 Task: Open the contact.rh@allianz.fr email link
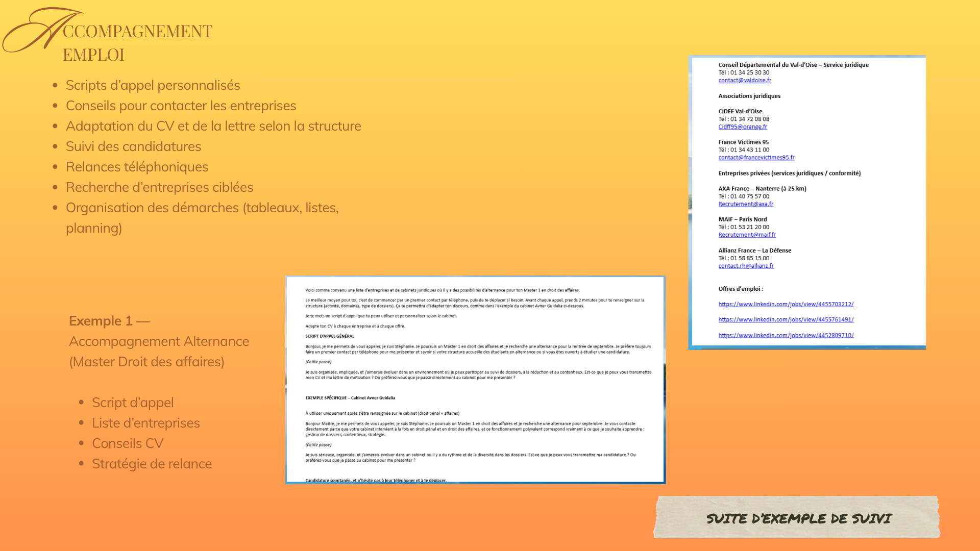[746, 266]
